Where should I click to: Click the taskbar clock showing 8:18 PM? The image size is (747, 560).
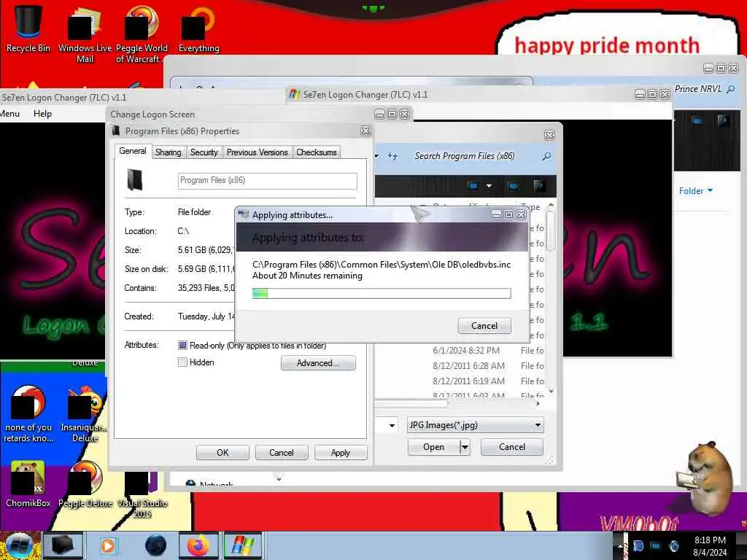tap(710, 545)
